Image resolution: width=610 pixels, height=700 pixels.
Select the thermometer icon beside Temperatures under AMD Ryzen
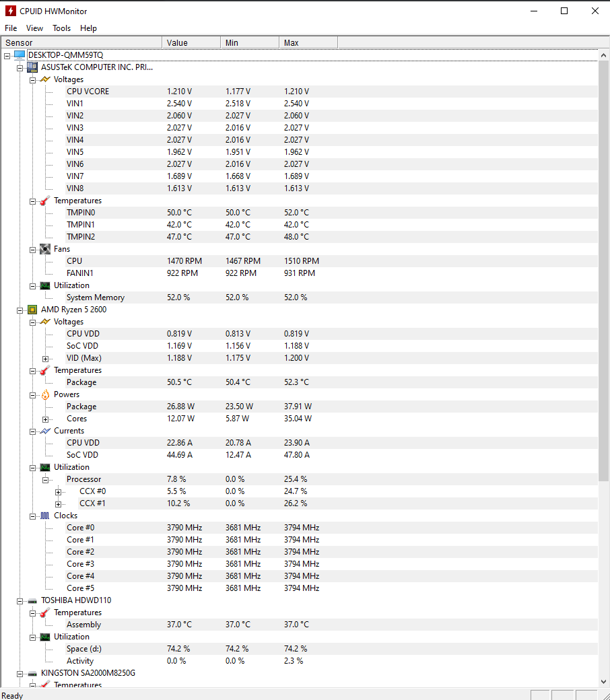point(44,370)
